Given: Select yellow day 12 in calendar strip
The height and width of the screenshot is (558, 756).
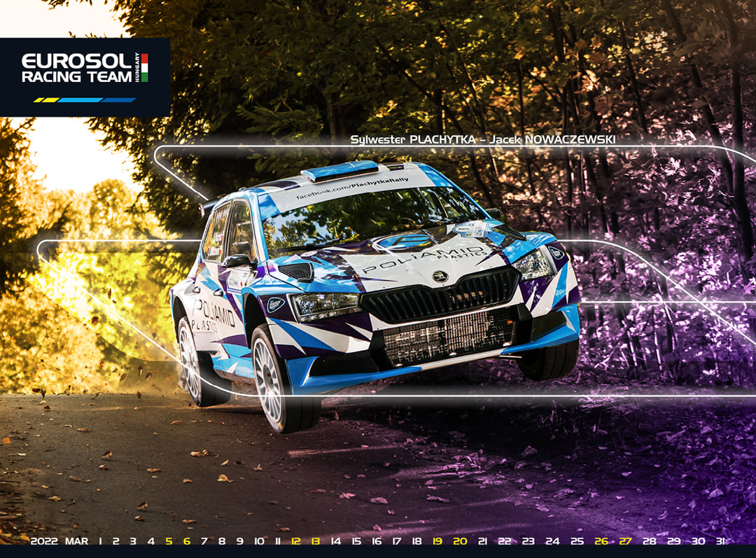Looking at the screenshot, I should (x=296, y=541).
